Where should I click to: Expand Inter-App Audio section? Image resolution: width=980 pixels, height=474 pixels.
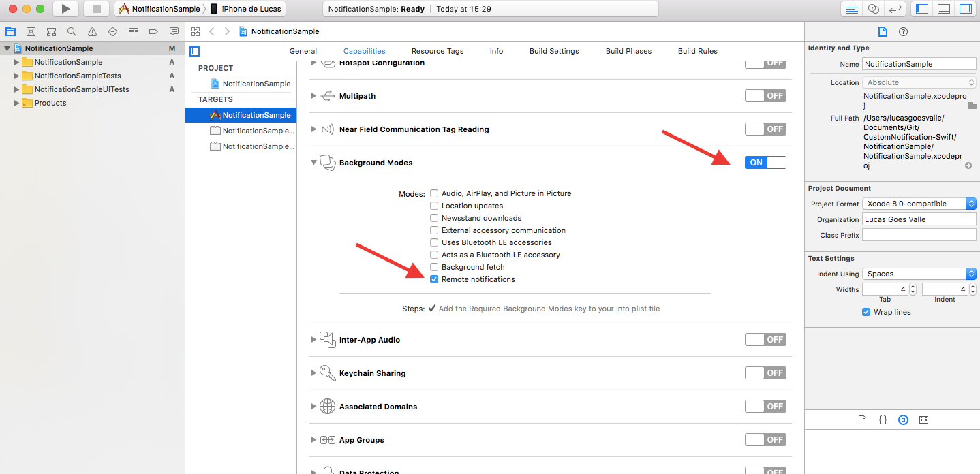click(314, 340)
